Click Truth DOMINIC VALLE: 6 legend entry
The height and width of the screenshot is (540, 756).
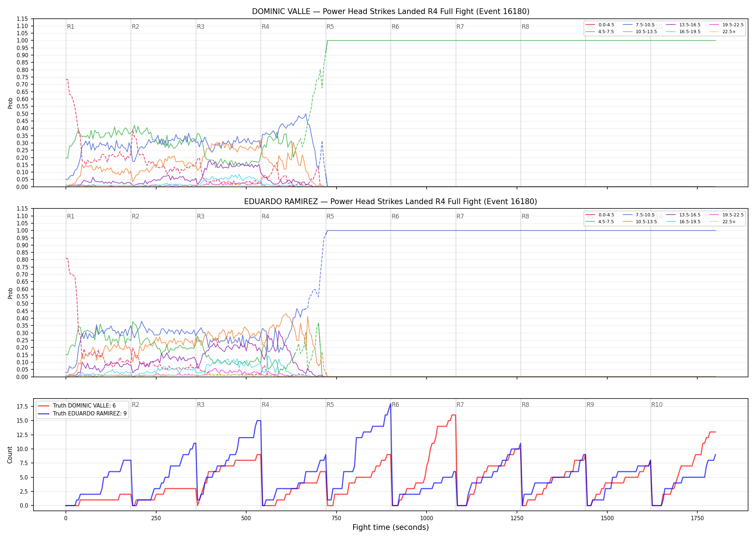(77, 406)
